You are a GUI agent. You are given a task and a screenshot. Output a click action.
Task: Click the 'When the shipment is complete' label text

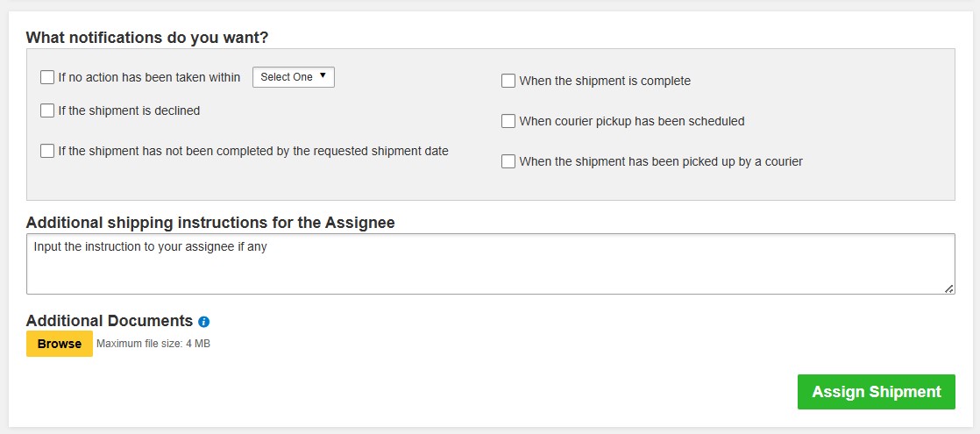pos(605,81)
